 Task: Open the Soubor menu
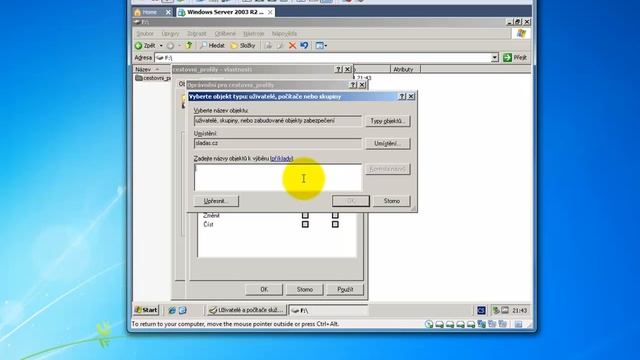pos(145,33)
